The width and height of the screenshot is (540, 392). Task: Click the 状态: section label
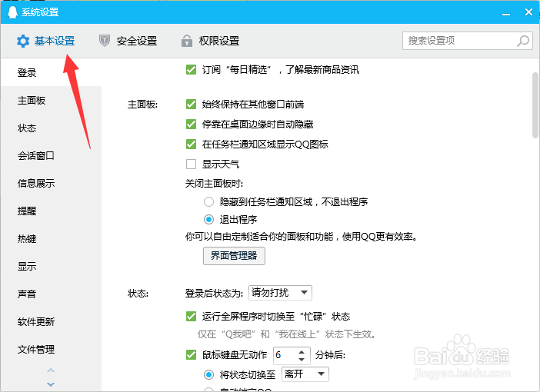(x=138, y=294)
